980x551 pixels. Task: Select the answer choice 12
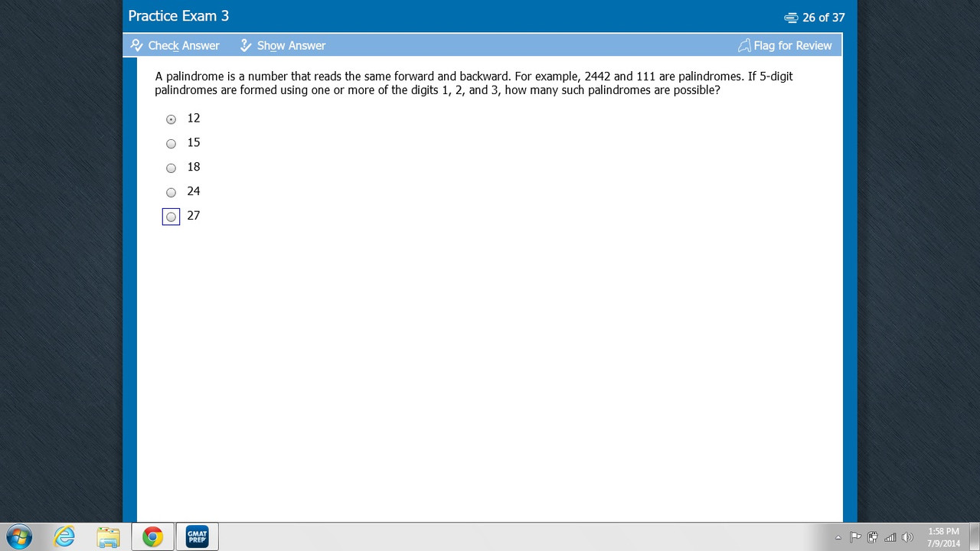click(x=171, y=119)
